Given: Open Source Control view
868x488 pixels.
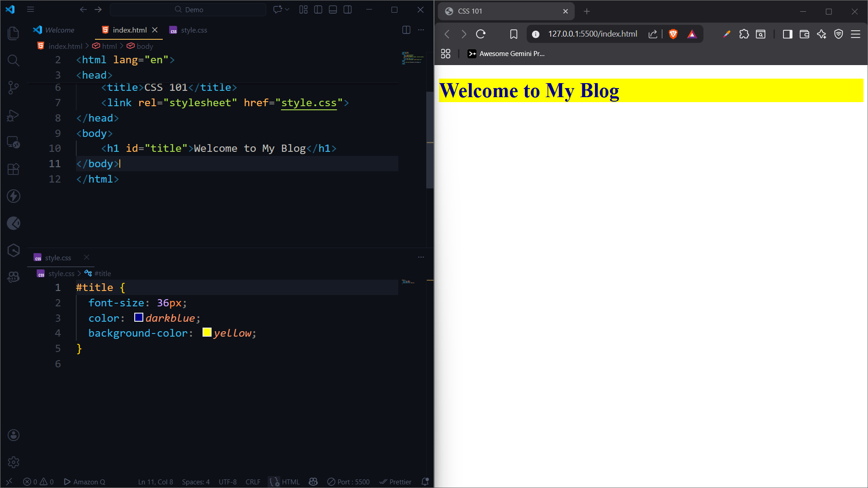Looking at the screenshot, I should 14,88.
